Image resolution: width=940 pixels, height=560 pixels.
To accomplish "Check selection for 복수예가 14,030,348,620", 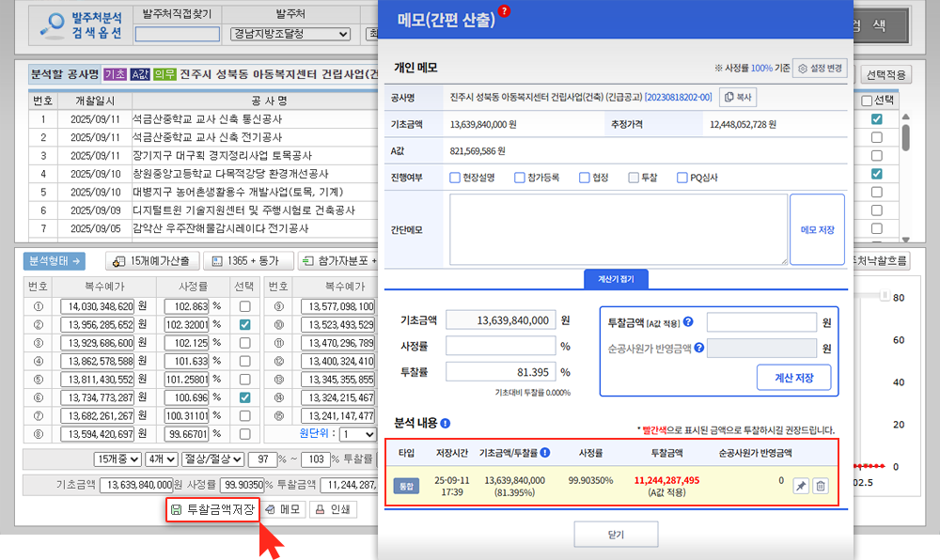I will point(244,306).
